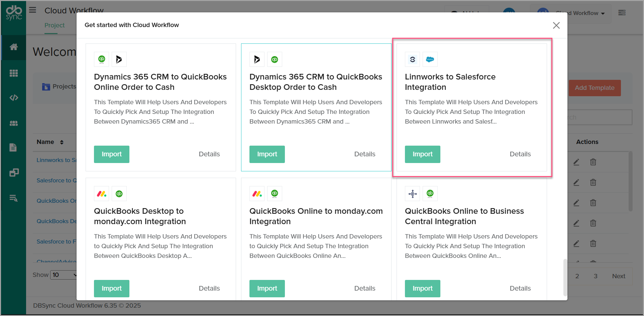Switch to the Project tab
The width and height of the screenshot is (644, 316).
[55, 25]
